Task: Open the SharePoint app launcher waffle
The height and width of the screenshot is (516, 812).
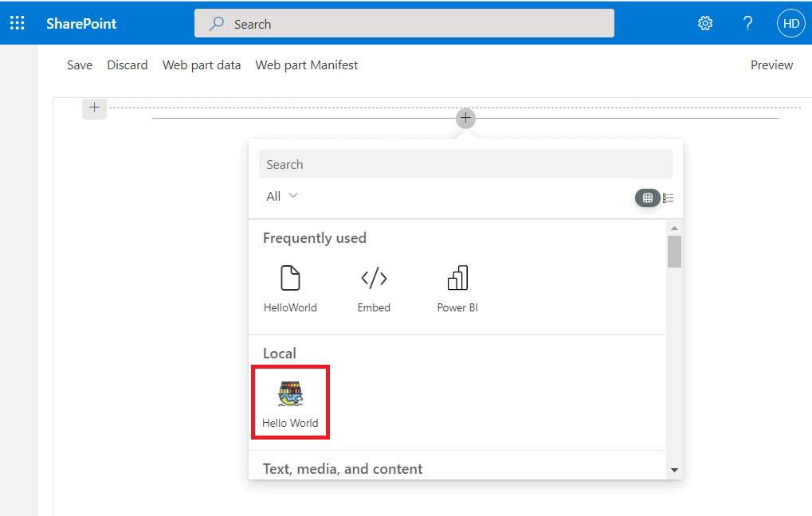Action: (x=17, y=23)
